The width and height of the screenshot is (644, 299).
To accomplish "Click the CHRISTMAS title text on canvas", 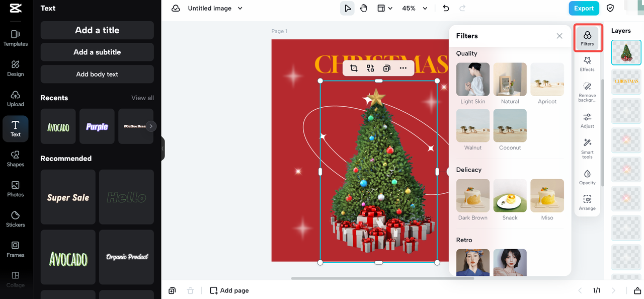I will coord(381,64).
